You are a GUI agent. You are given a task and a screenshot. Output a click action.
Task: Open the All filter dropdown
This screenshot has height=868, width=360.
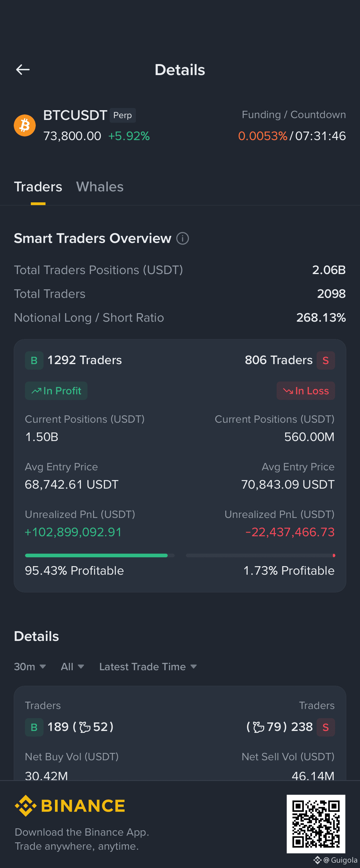click(x=72, y=667)
